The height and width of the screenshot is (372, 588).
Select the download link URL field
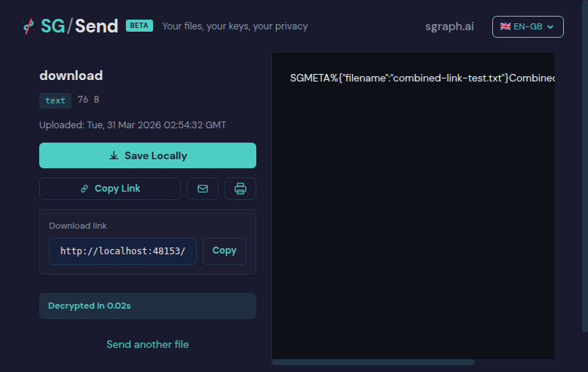tap(123, 251)
